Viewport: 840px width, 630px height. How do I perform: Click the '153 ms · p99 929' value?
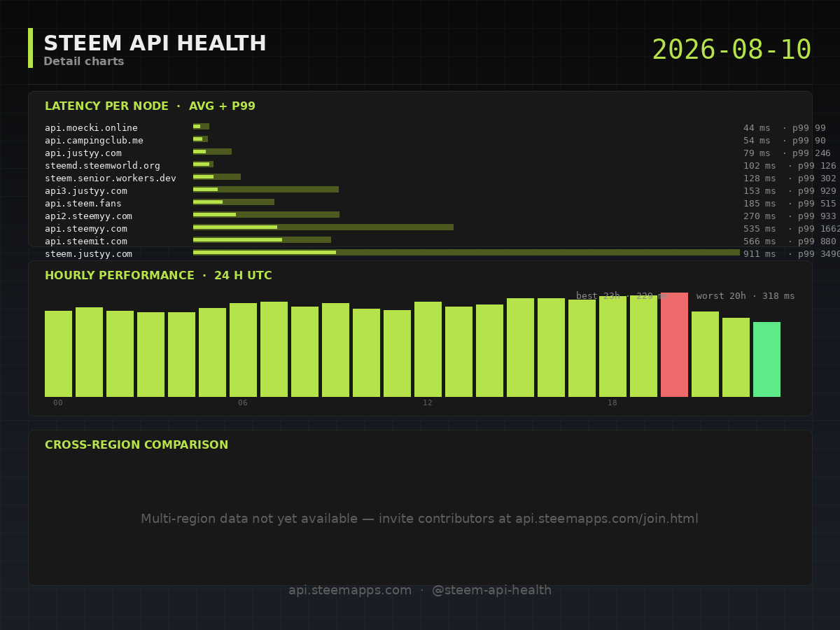point(790,191)
